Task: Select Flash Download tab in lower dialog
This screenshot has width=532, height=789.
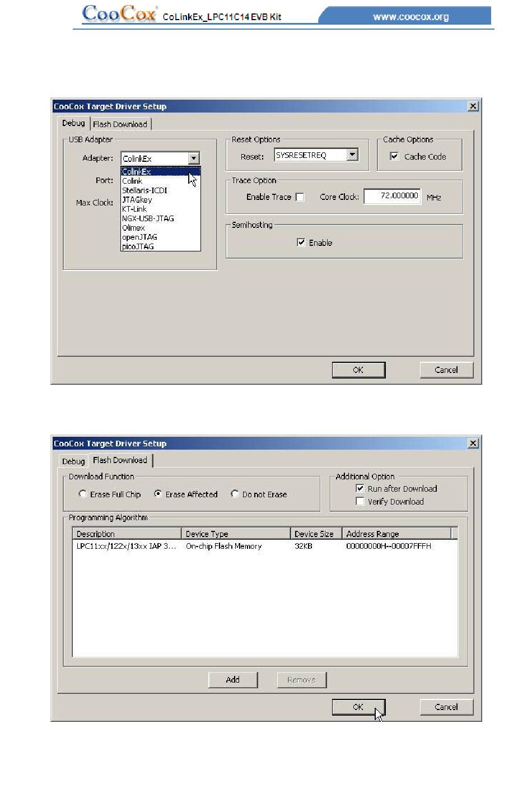Action: 120,460
